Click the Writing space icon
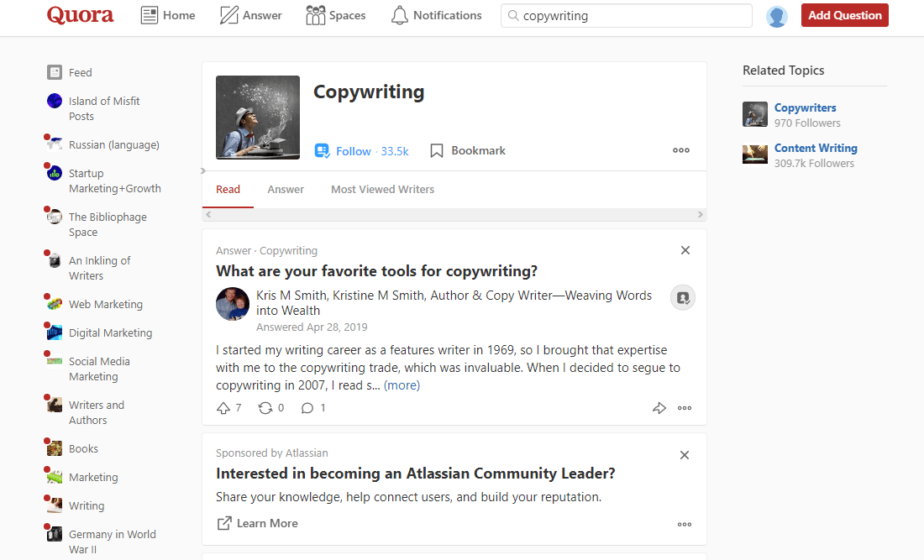Screen dimensions: 924x560 coord(55,505)
